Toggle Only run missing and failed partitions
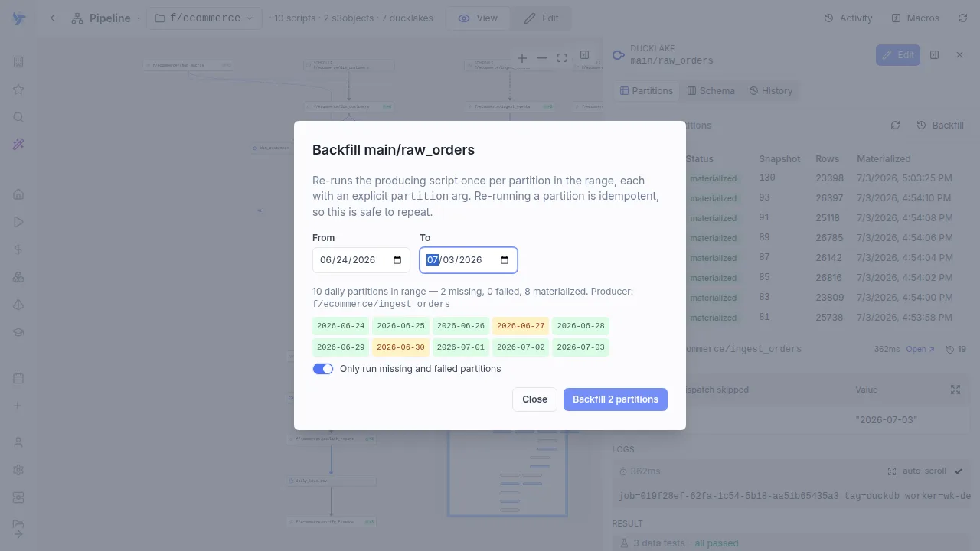Viewport: 980px width, 551px height. 323,369
